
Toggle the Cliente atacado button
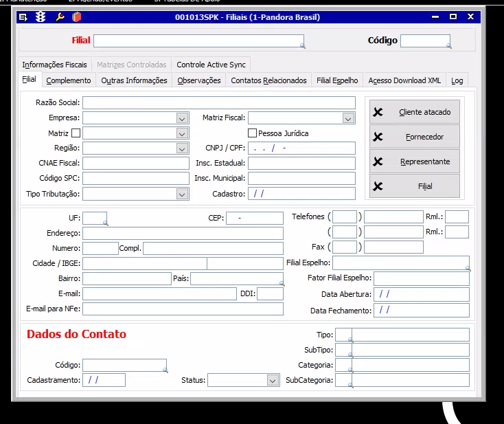click(414, 112)
